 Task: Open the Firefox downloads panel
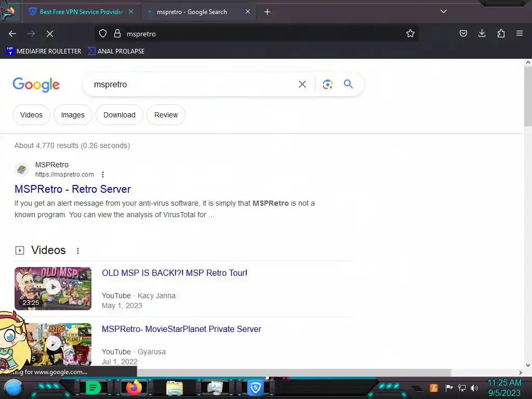482,33
